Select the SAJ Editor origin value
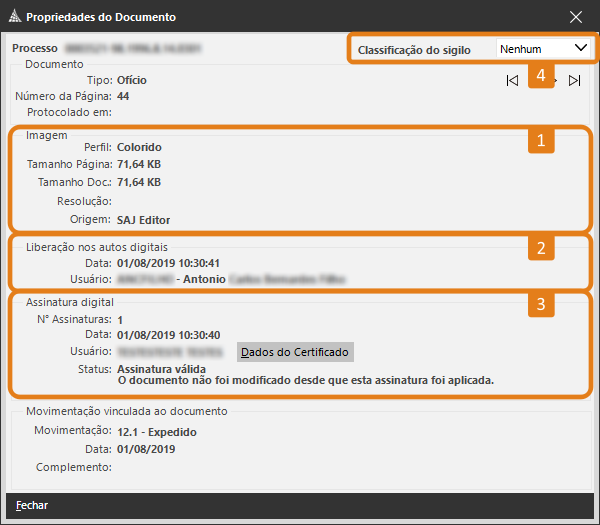This screenshot has height=525, width=600. (144, 219)
